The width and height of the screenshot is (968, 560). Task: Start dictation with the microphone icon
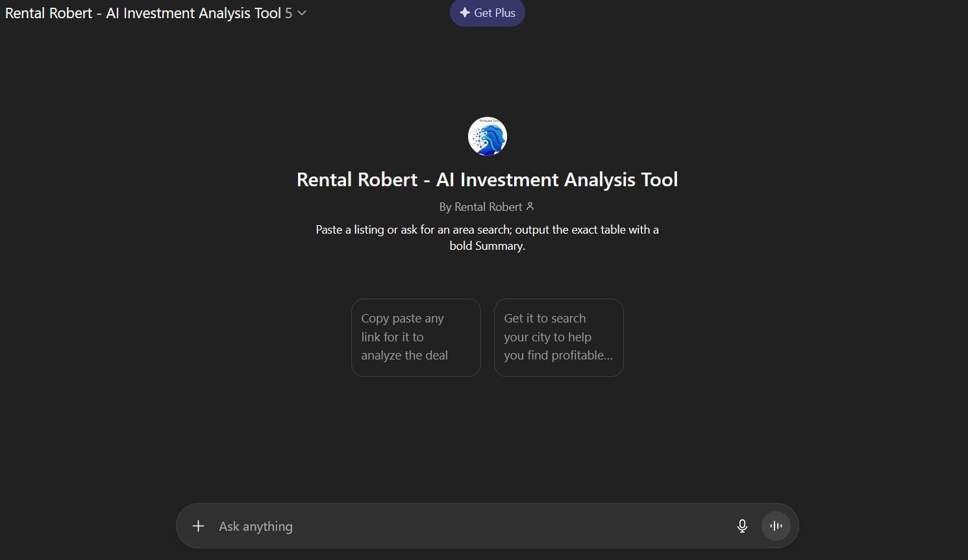point(742,526)
